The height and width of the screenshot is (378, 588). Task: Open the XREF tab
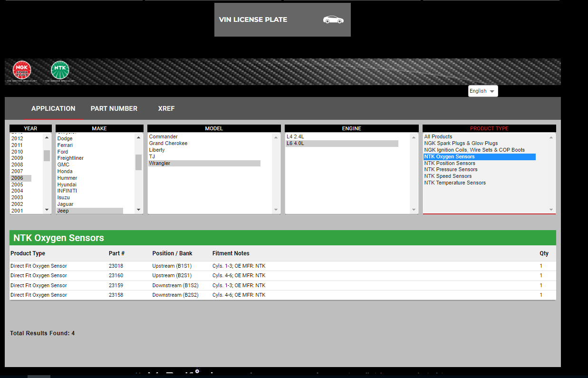(166, 108)
